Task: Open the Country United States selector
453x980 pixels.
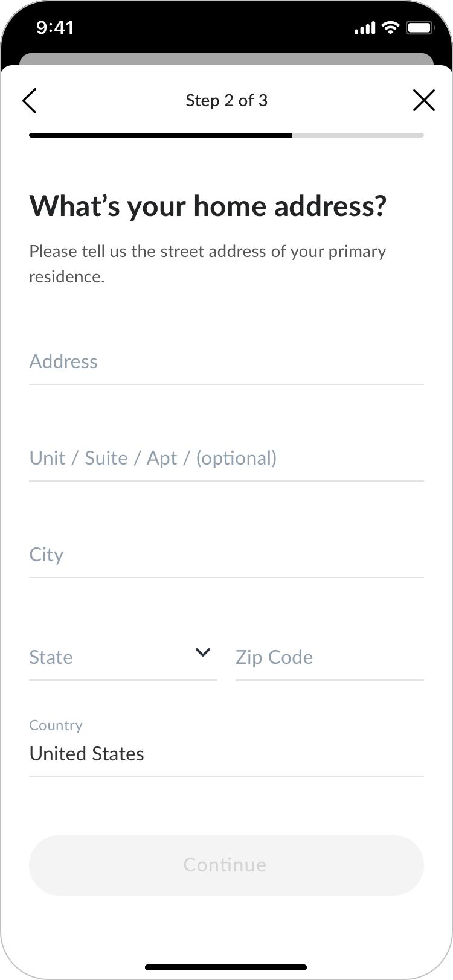Action: coord(226,753)
